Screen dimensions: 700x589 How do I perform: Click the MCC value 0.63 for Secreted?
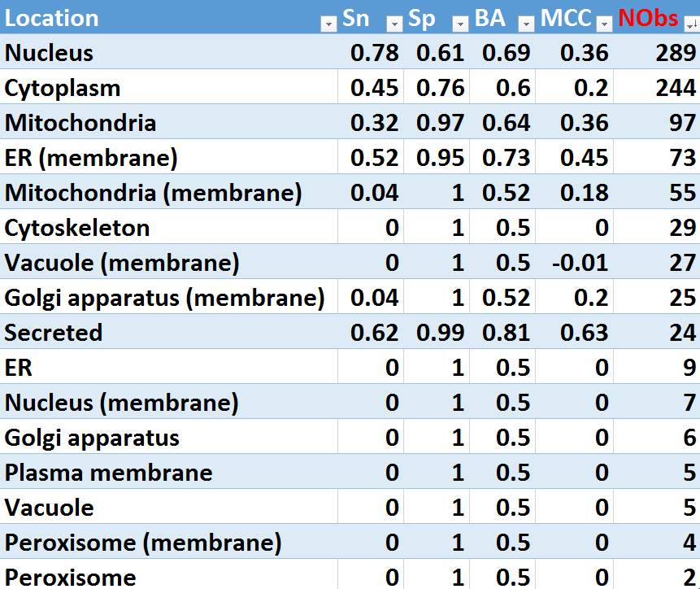584,333
